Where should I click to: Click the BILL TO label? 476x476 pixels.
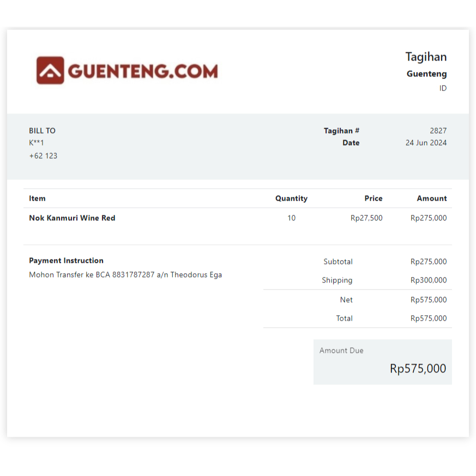click(x=42, y=131)
